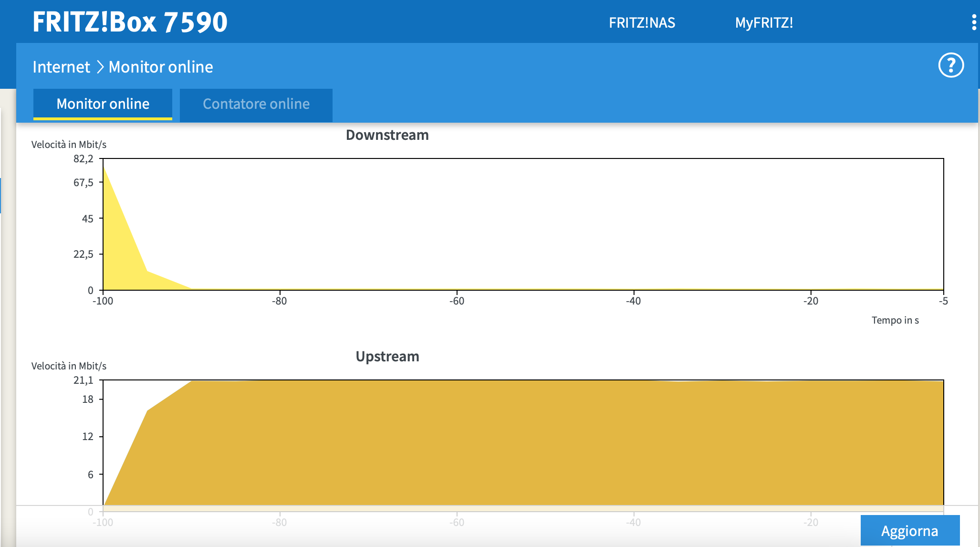The width and height of the screenshot is (980, 547).
Task: Open the FRITZ!NAS link
Action: pyautogui.click(x=642, y=22)
